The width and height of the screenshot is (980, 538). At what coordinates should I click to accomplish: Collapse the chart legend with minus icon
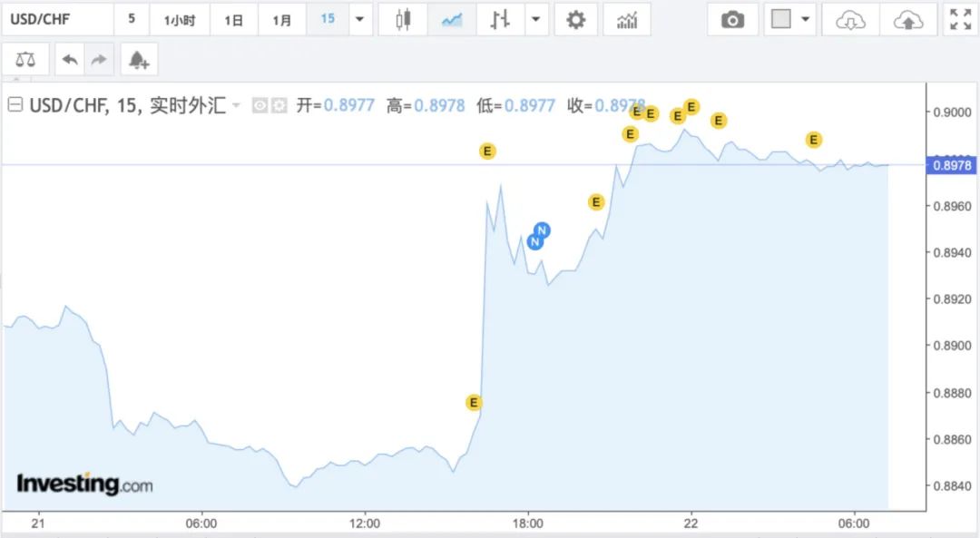[x=15, y=103]
